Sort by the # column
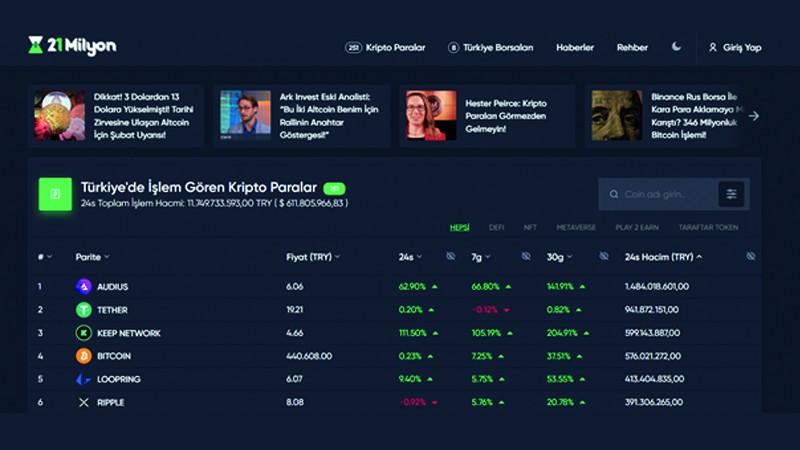 44,257
